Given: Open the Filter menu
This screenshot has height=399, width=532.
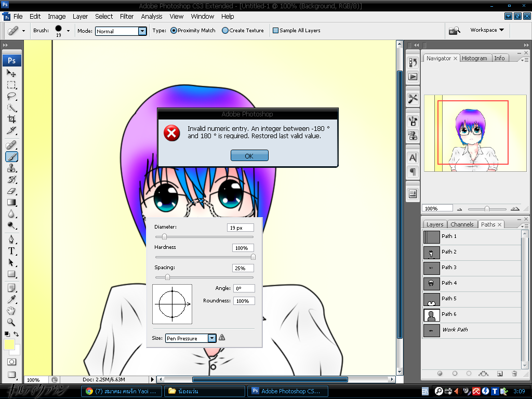Looking at the screenshot, I should pyautogui.click(x=127, y=16).
